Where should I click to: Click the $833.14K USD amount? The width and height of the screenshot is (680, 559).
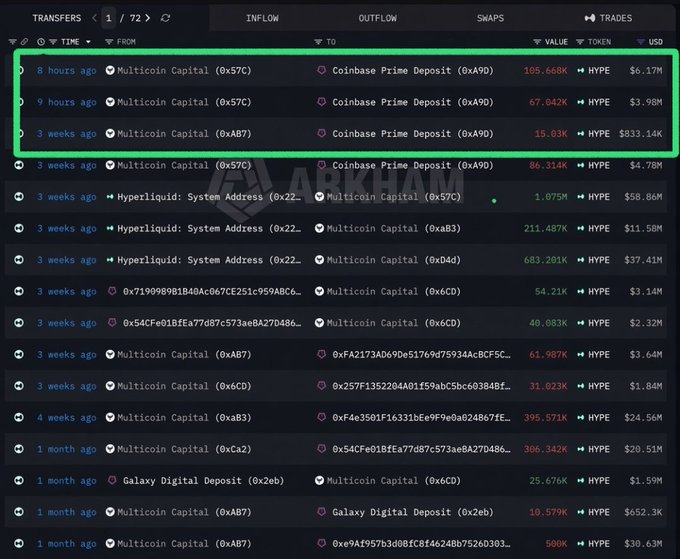[641, 134]
